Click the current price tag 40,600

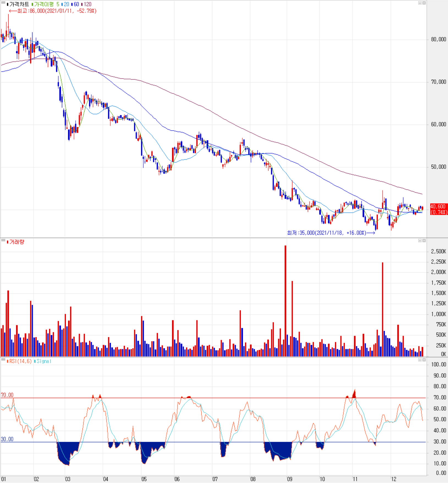[x=439, y=209]
